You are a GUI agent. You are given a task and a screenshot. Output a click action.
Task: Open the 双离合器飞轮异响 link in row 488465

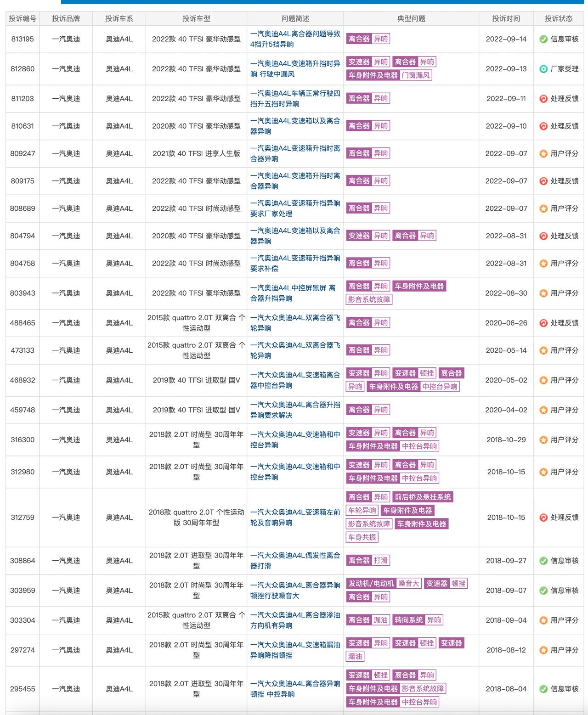click(295, 323)
